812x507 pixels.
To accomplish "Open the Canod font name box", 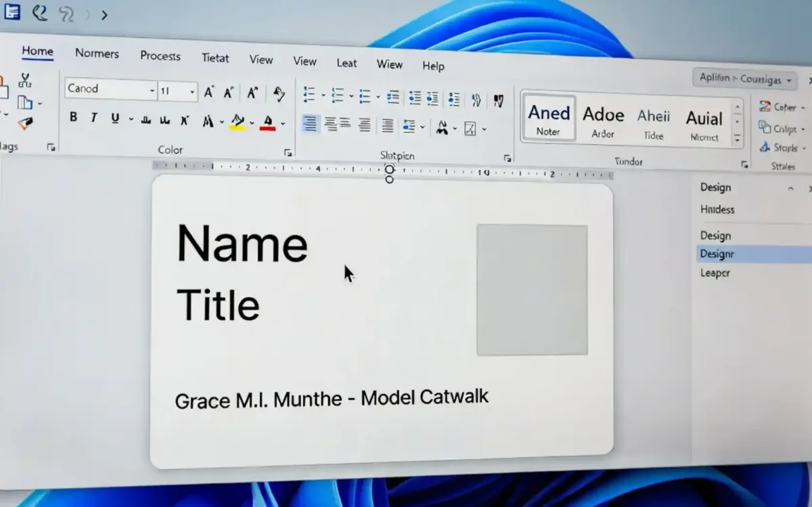I will [111, 89].
